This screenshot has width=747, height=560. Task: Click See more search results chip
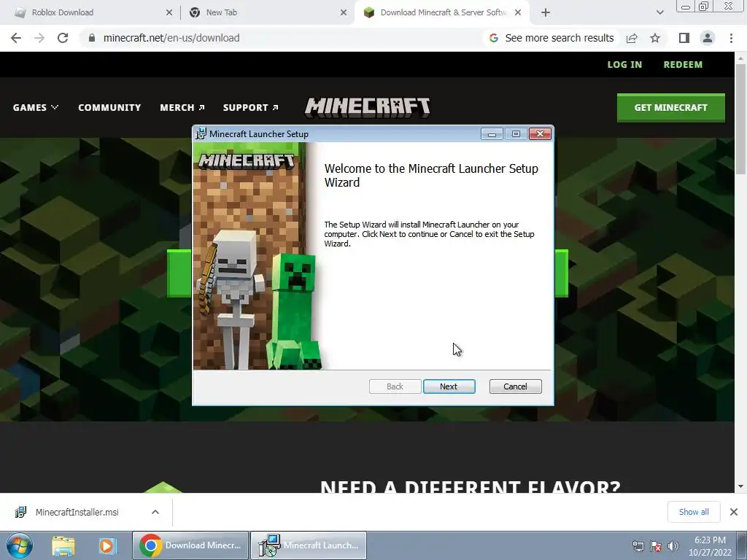tap(551, 38)
